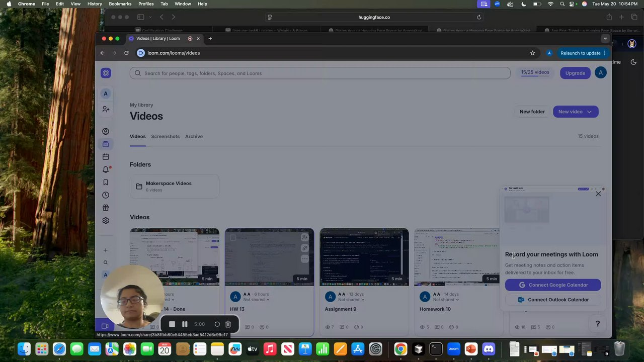This screenshot has width=644, height=362.
Task: Open Spotlight search in macOS menu bar
Action: (562, 4)
